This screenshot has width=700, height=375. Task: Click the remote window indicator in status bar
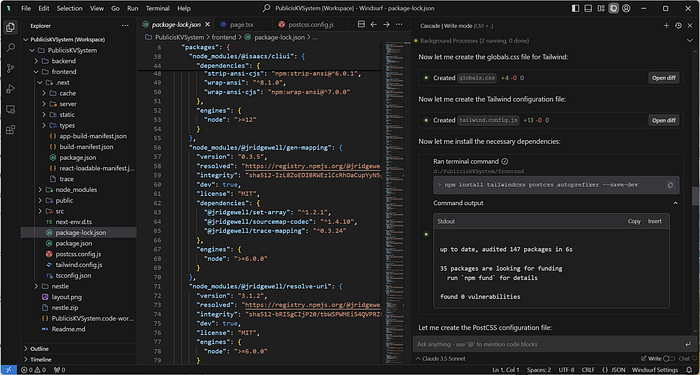[x=9, y=370]
